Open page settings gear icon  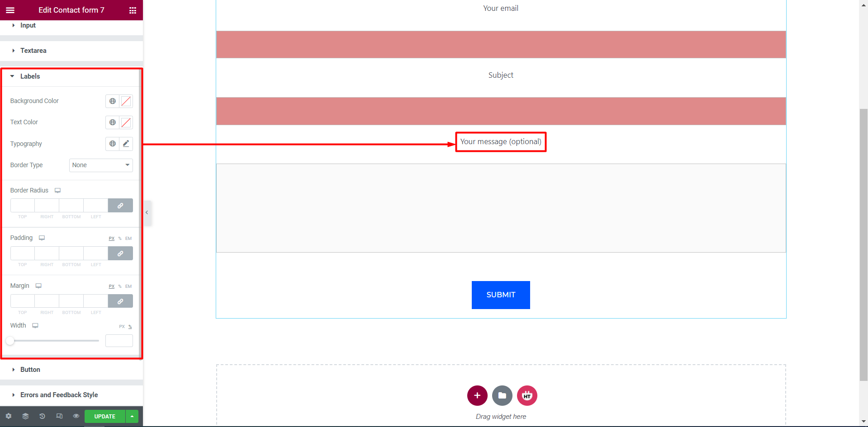(x=9, y=416)
